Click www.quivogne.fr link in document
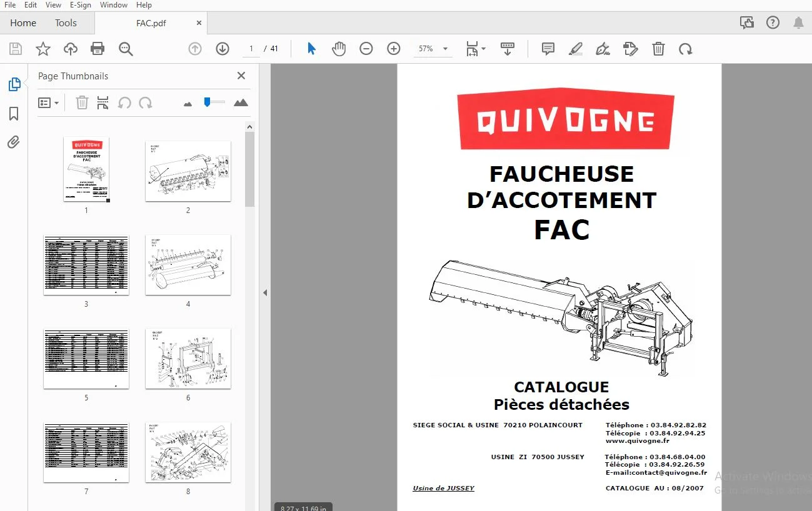The height and width of the screenshot is (511, 812). tap(638, 441)
